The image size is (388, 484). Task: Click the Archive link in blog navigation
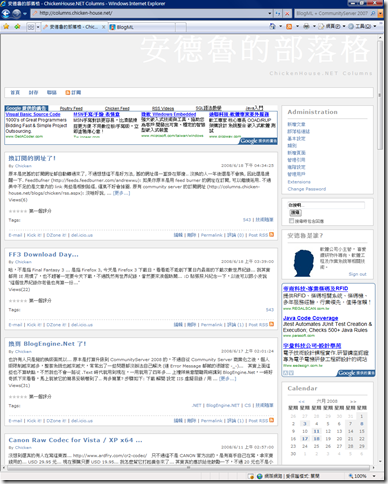click(x=33, y=93)
